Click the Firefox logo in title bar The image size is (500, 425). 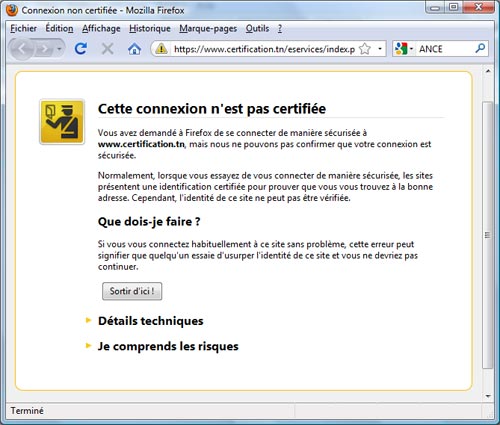pyautogui.click(x=12, y=10)
